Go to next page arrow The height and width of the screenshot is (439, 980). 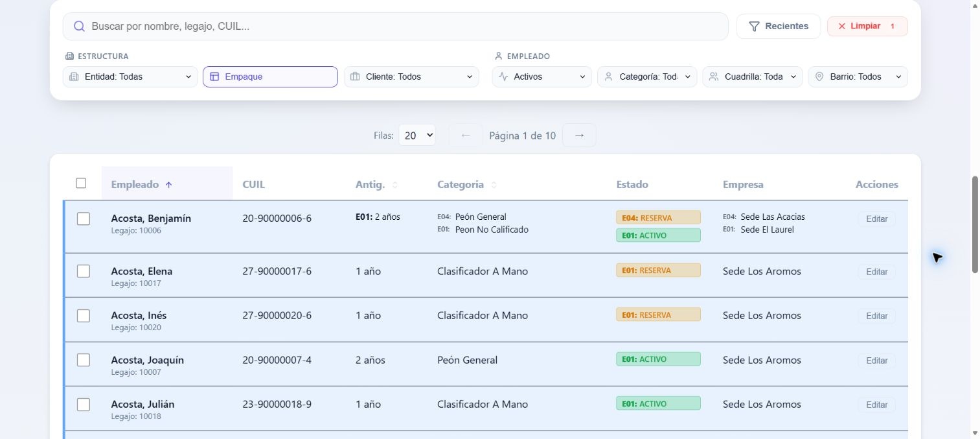click(579, 135)
